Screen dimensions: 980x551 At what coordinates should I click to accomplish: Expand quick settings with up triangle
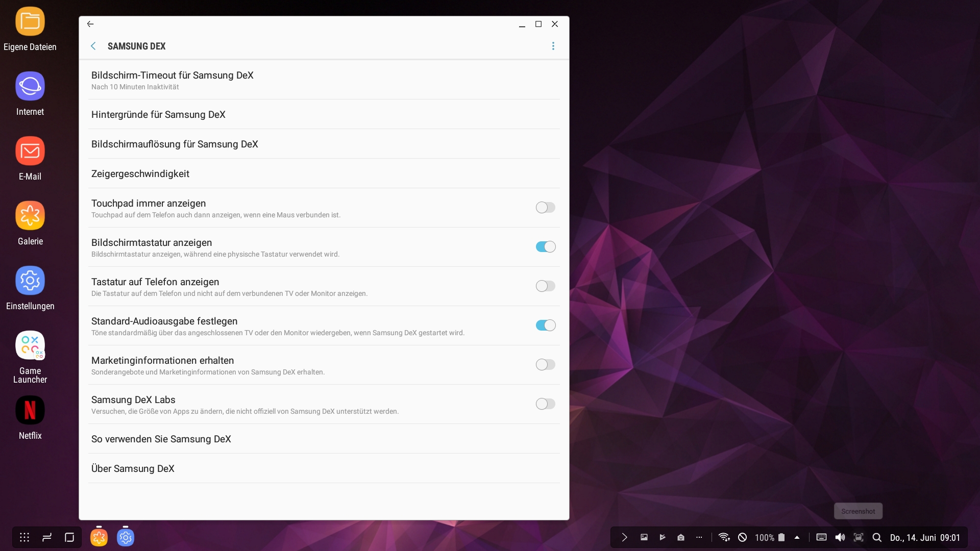[797, 537]
